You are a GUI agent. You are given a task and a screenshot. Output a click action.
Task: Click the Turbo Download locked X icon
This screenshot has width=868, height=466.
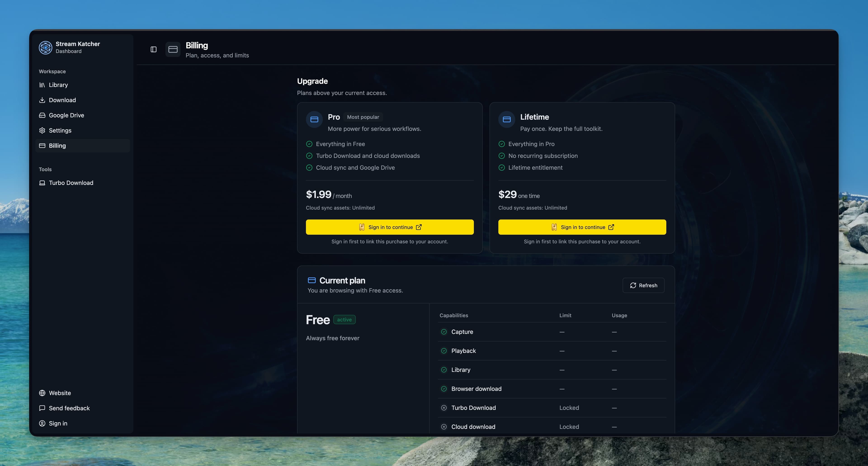(x=444, y=408)
